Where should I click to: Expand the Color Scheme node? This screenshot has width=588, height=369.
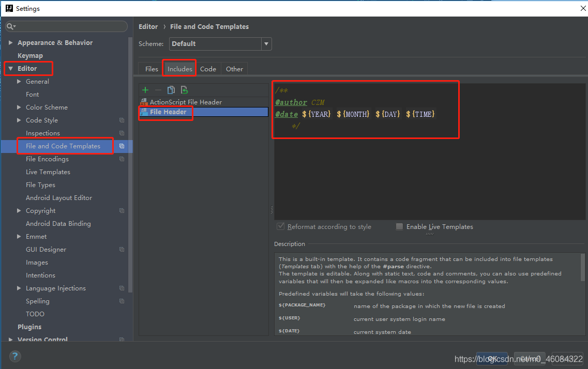click(x=19, y=107)
